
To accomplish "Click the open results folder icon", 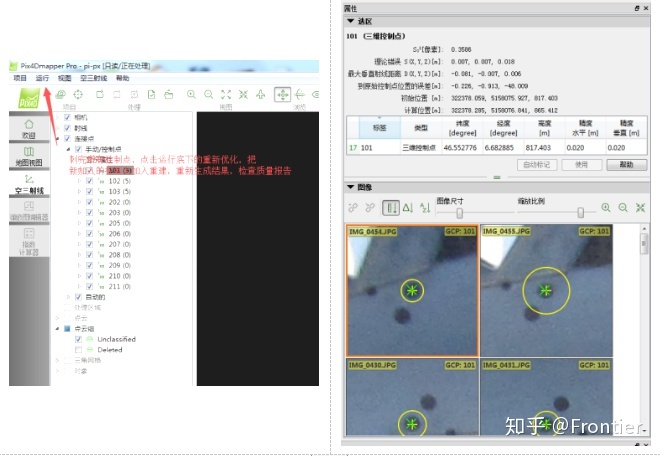I will pos(168,94).
